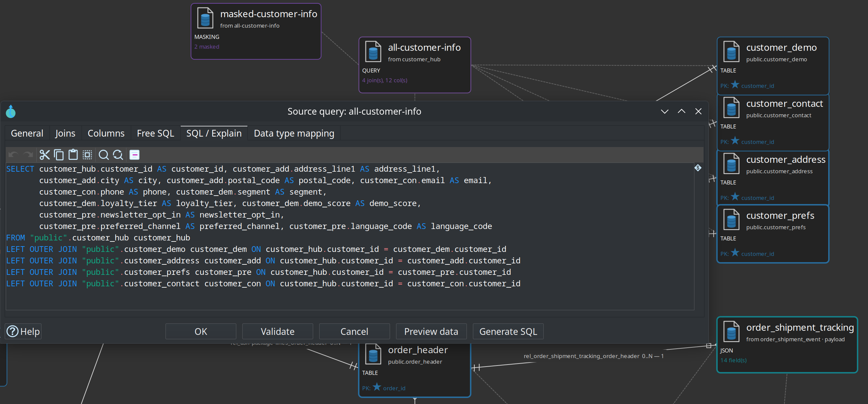Select the masked-customer-info node title
This screenshot has height=404, width=868.
pos(269,14)
